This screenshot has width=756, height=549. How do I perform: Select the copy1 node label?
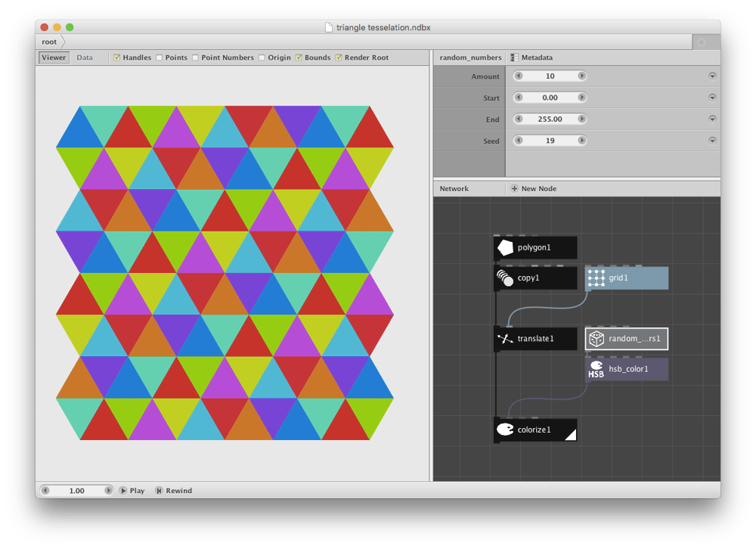pyautogui.click(x=528, y=278)
